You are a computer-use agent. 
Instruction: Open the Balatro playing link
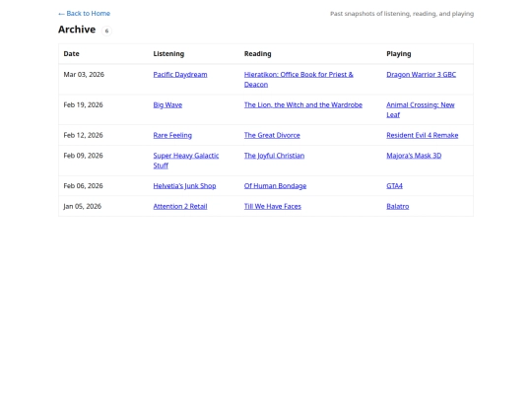[398, 206]
